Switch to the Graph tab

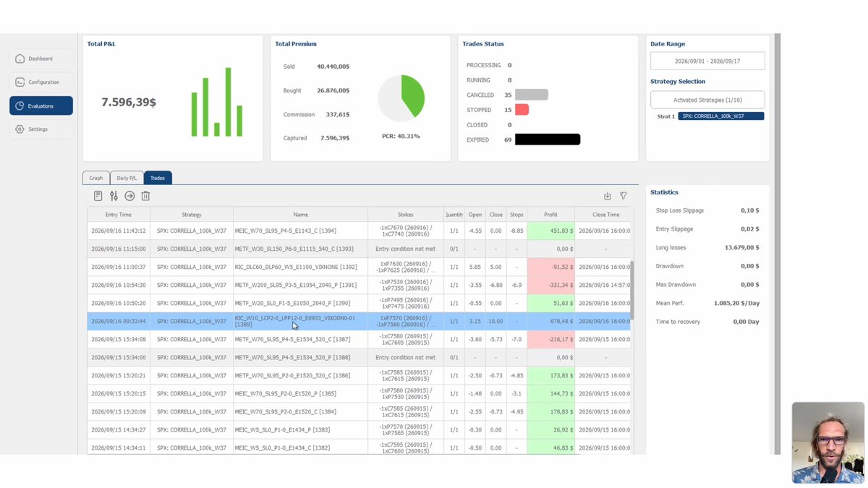click(96, 178)
